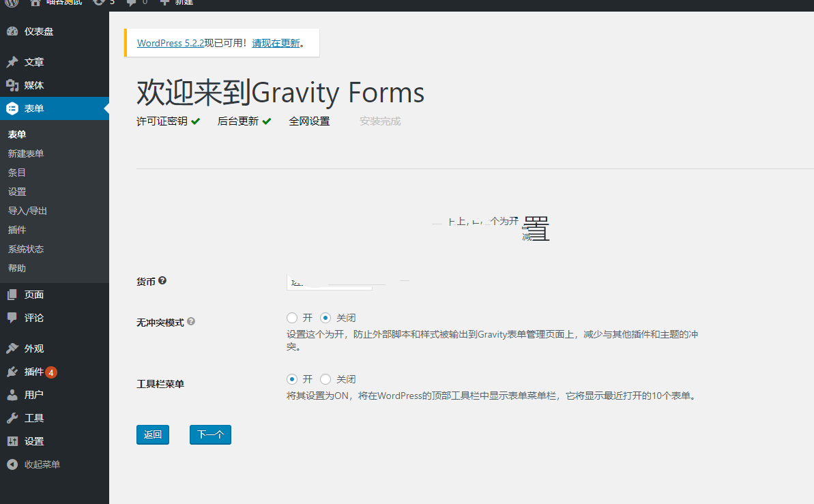Turn on No-Conflict mode (无冲突模式 开)
This screenshot has width=814, height=504.
coord(292,318)
